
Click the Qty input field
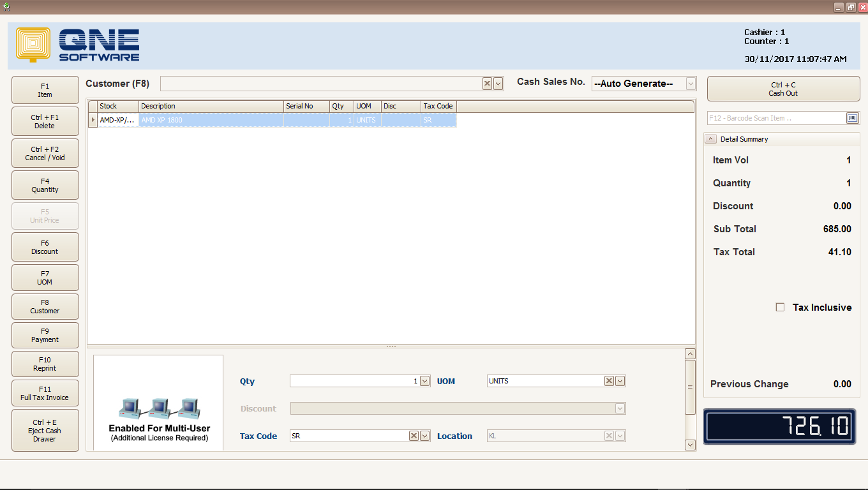point(355,381)
